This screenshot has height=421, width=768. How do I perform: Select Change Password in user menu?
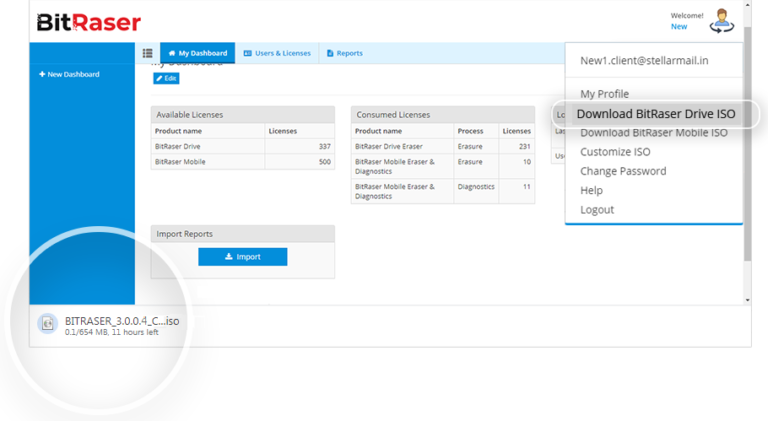(622, 171)
